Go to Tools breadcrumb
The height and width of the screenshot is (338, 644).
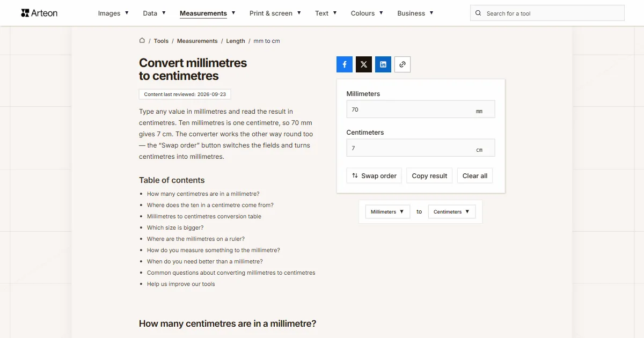point(161,41)
